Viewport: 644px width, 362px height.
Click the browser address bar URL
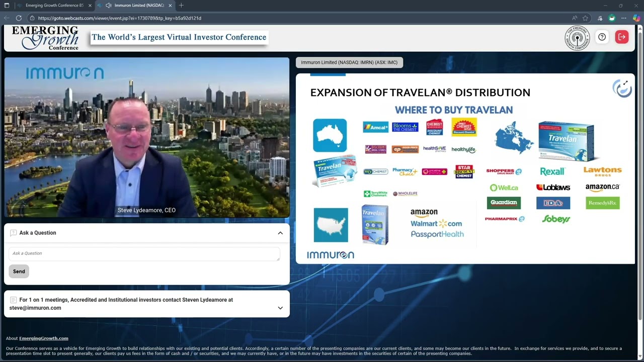click(120, 18)
